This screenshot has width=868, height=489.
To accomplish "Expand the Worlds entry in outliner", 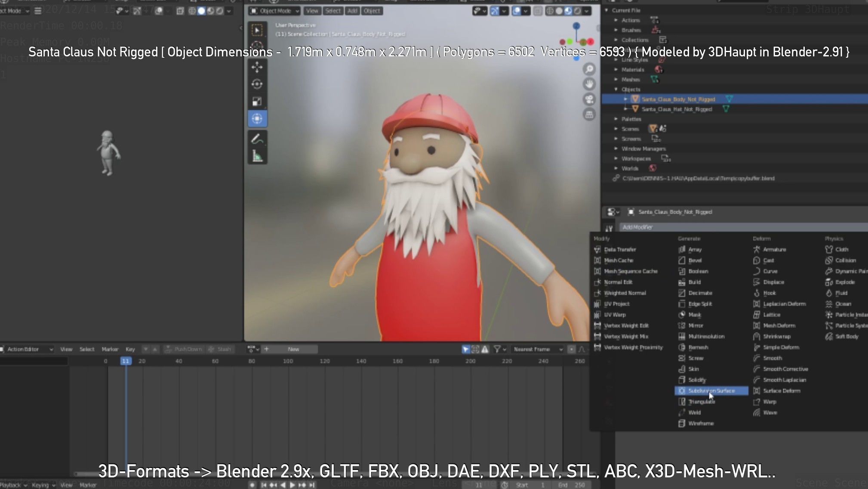I will coord(616,169).
